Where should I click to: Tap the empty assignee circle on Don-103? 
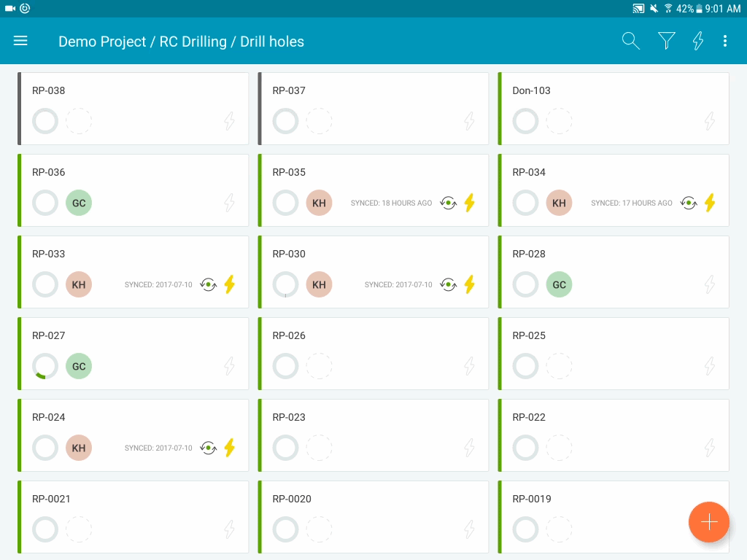coord(559,121)
